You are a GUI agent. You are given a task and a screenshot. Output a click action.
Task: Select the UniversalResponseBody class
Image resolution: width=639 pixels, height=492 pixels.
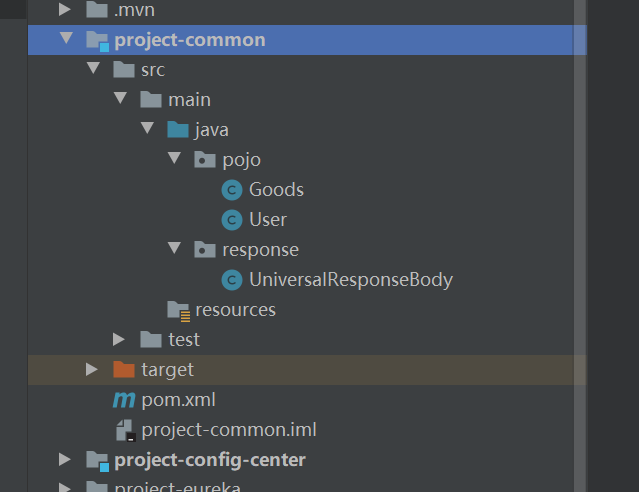click(x=351, y=280)
